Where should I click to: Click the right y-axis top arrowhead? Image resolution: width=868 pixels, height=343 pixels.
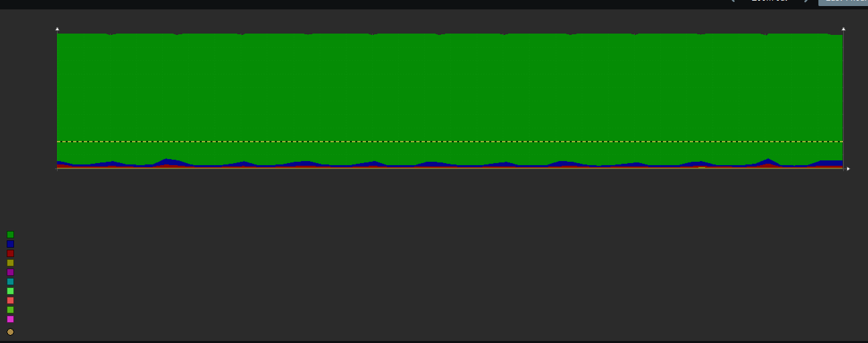[843, 29]
